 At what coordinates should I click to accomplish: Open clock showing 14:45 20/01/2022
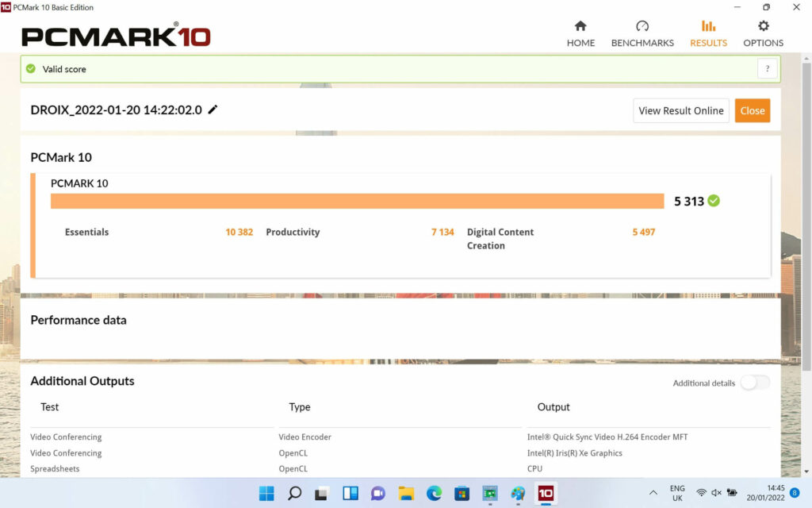(765, 493)
